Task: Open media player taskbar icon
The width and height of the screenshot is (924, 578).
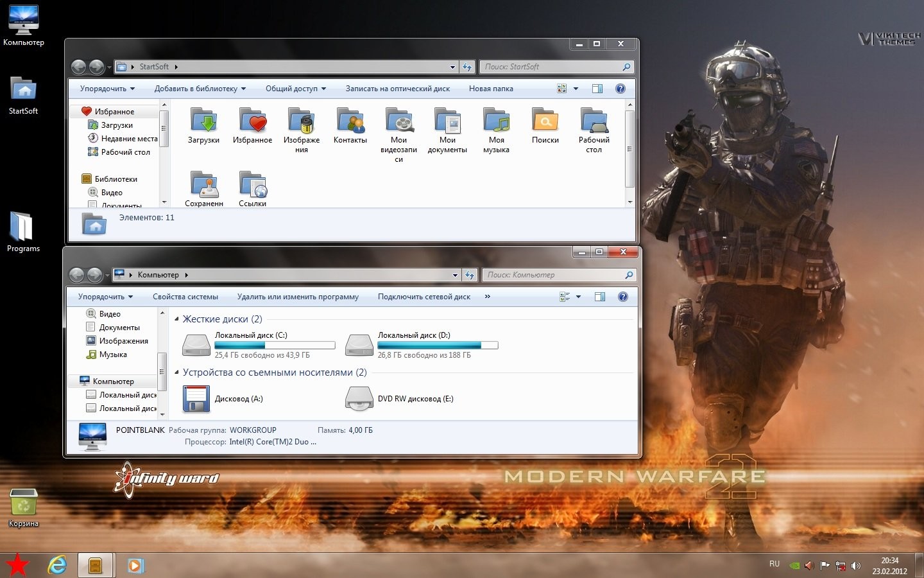Action: [135, 565]
